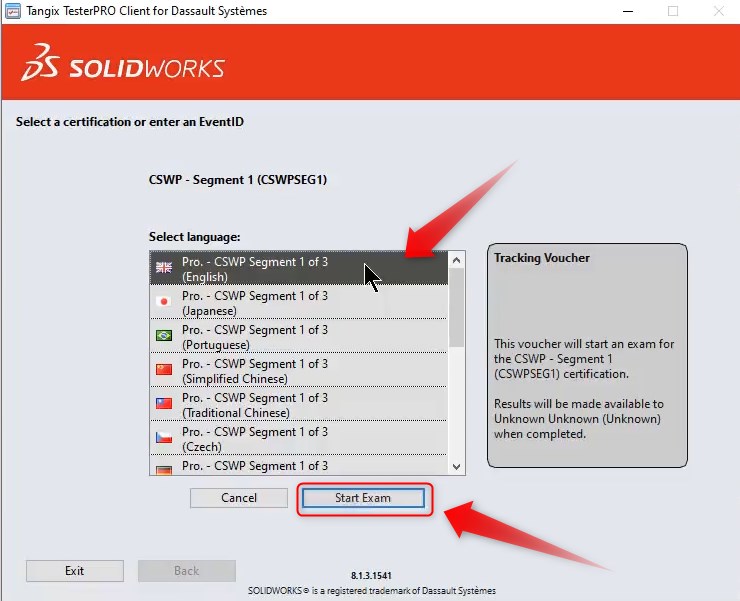This screenshot has height=601, width=740.
Task: Cancel the language selection
Action: [x=239, y=498]
